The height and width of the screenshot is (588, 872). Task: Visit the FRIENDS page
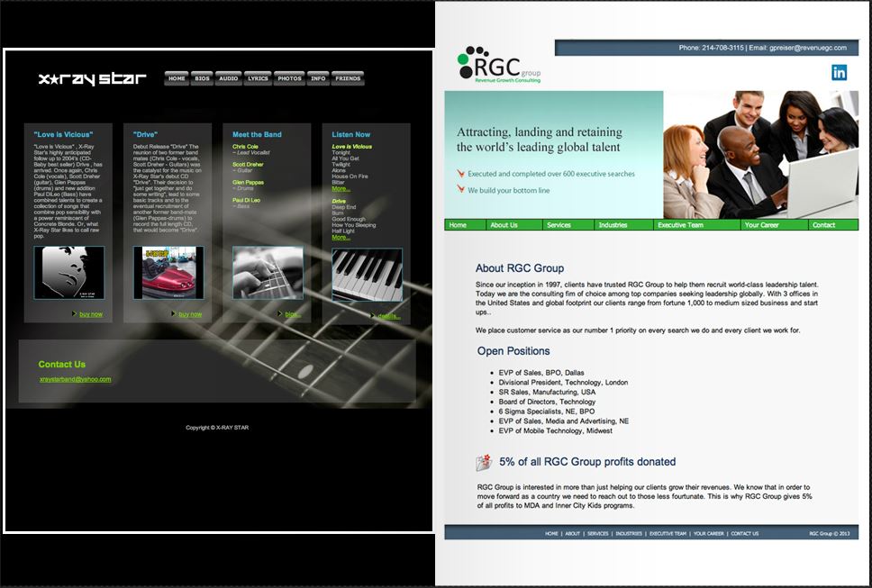(348, 78)
